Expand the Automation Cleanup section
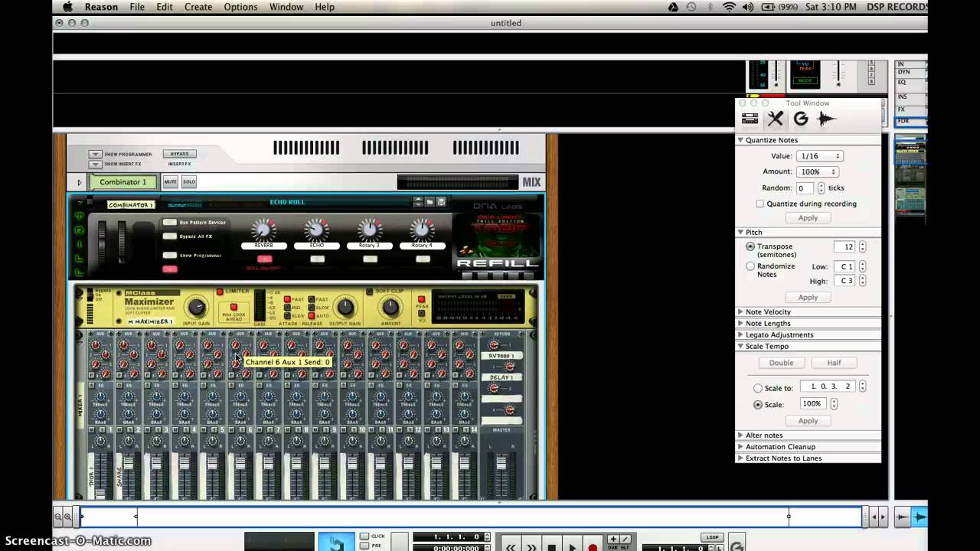This screenshot has width=980, height=551. 740,446
